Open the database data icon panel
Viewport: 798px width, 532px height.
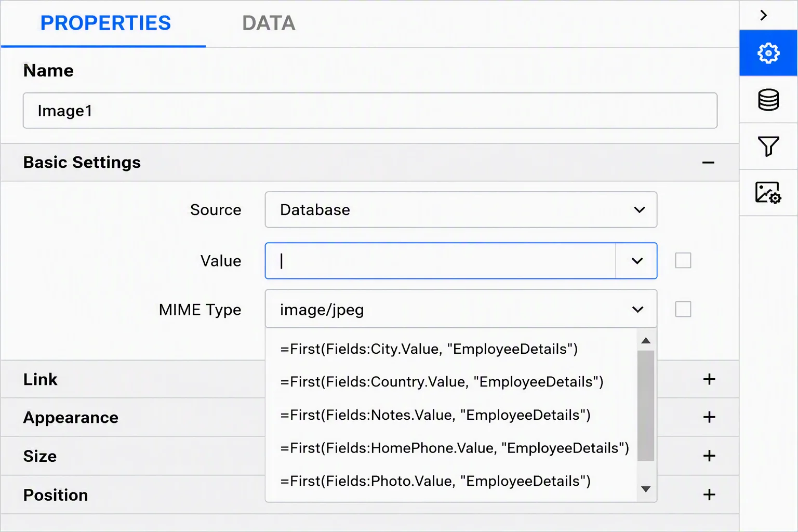pos(768,100)
